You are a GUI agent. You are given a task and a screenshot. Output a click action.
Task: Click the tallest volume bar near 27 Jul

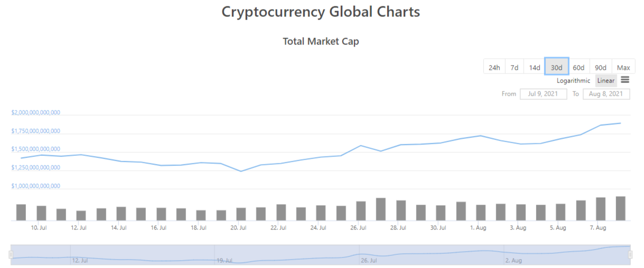380,209
